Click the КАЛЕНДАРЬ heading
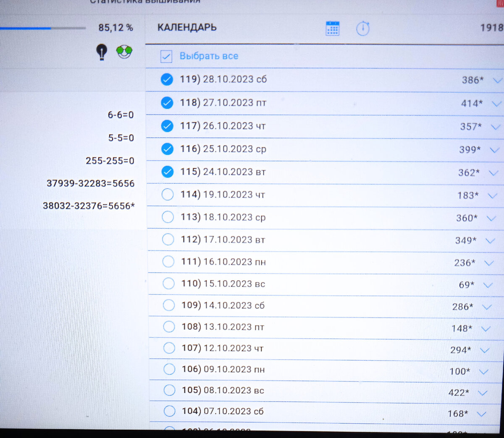The height and width of the screenshot is (438, 504). click(x=187, y=27)
